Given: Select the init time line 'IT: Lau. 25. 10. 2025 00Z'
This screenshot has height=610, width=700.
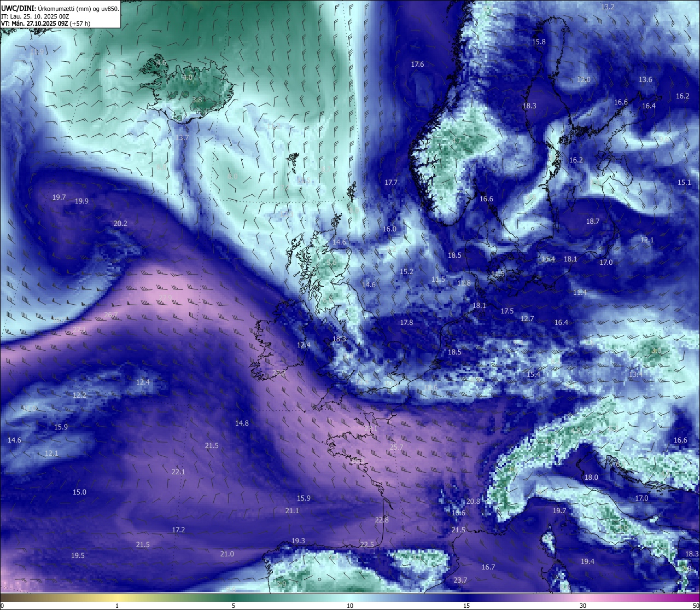Looking at the screenshot, I should [35, 16].
